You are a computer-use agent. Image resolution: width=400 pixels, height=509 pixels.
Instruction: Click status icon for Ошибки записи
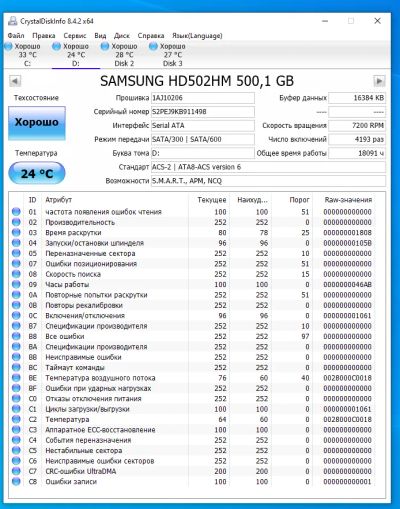pyautogui.click(x=16, y=481)
